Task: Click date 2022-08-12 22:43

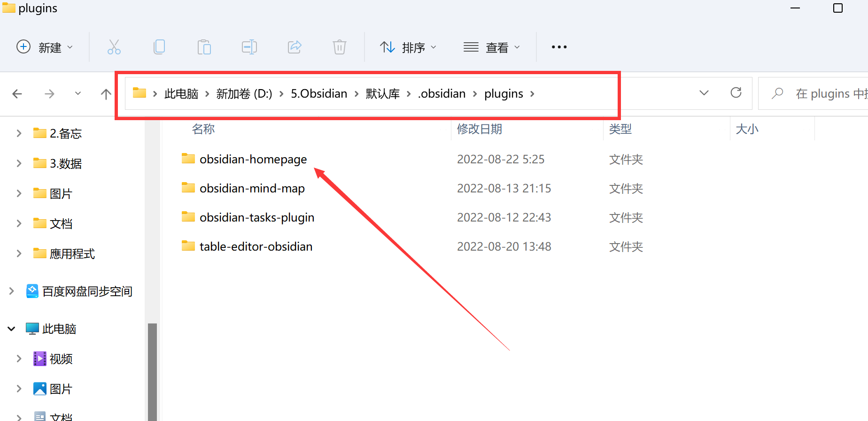Action: click(x=504, y=218)
